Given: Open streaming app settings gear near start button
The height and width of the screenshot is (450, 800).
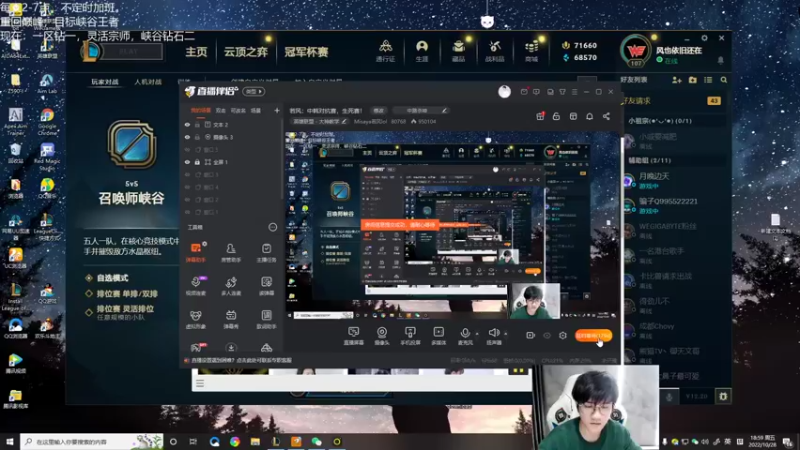Looking at the screenshot, I should tap(563, 335).
